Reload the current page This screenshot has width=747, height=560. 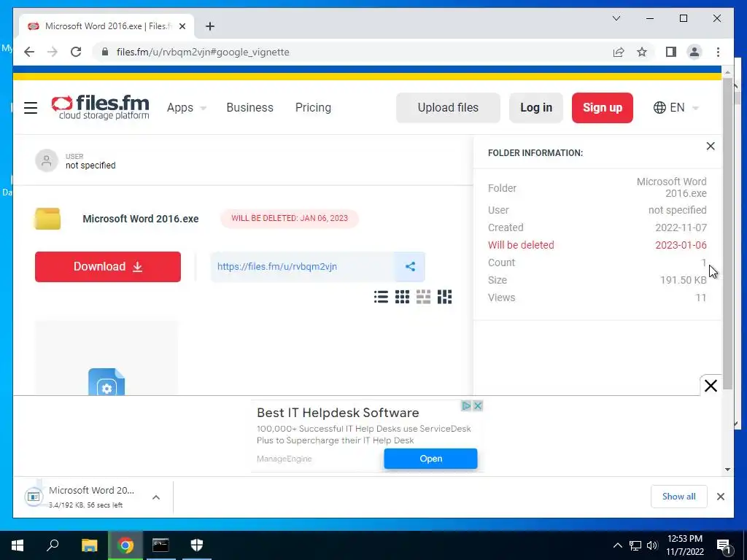click(x=76, y=52)
